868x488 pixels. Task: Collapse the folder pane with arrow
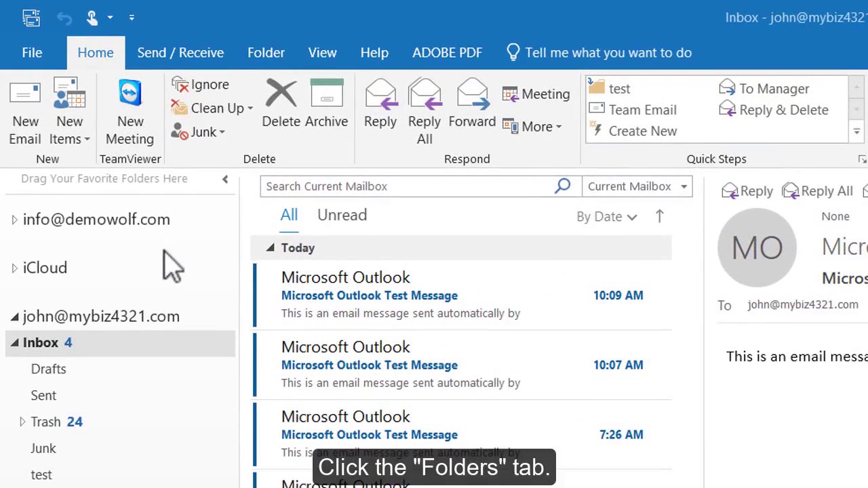pyautogui.click(x=225, y=179)
